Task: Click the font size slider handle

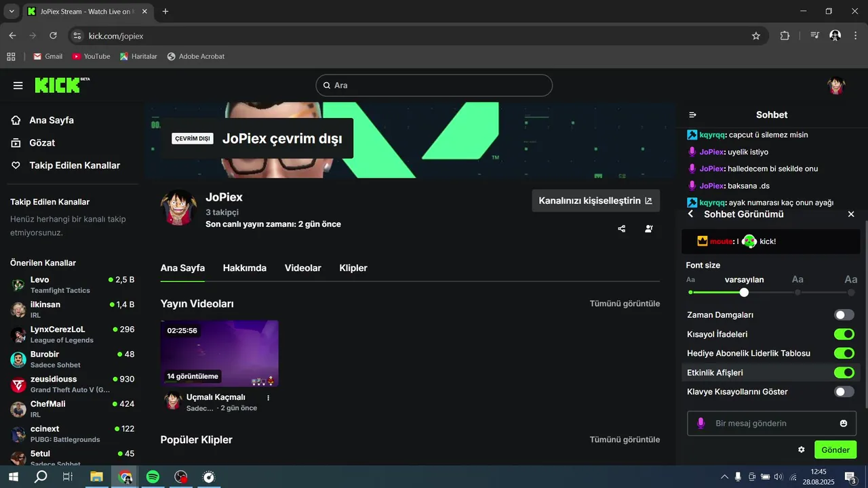Action: (x=744, y=292)
